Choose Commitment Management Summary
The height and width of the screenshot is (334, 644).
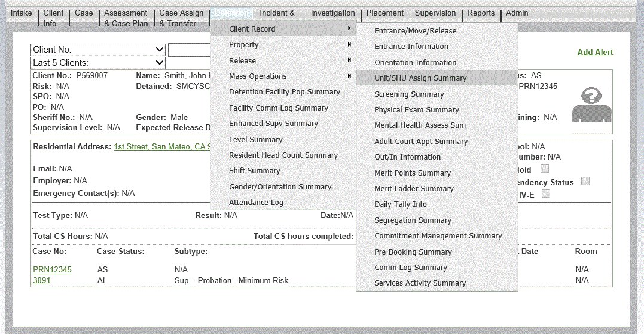437,235
